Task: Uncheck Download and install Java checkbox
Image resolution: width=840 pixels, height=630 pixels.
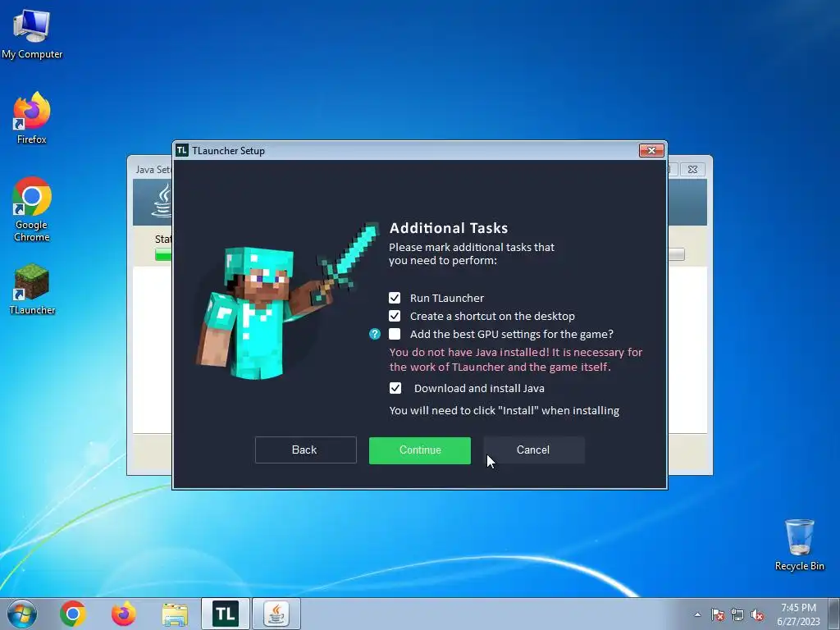Action: [395, 388]
